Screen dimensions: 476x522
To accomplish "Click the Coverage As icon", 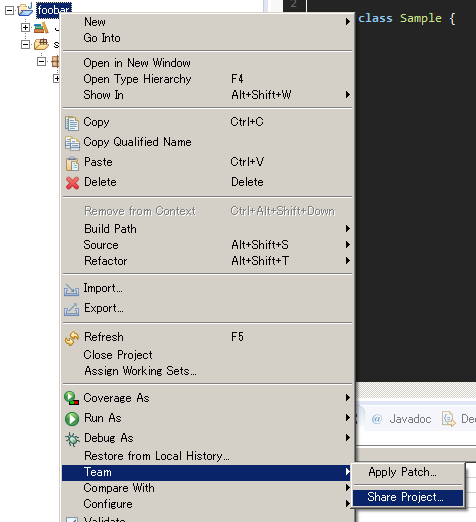I will [x=71, y=398].
